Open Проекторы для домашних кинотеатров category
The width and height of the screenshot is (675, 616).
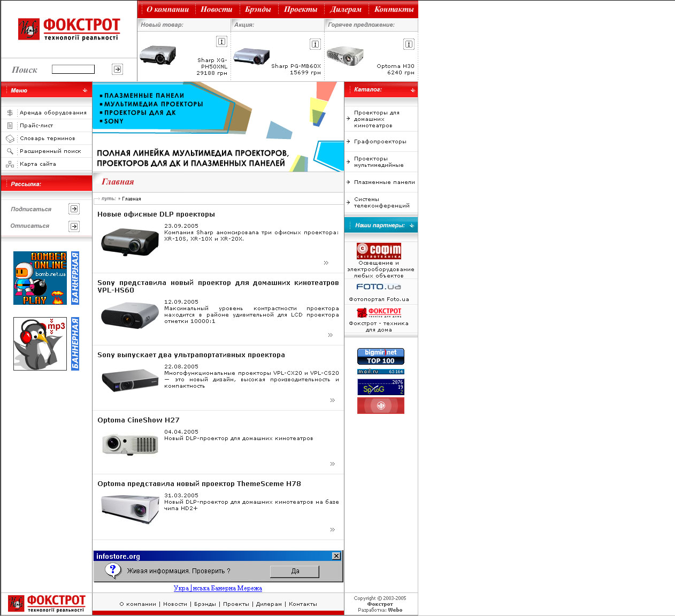(377, 119)
